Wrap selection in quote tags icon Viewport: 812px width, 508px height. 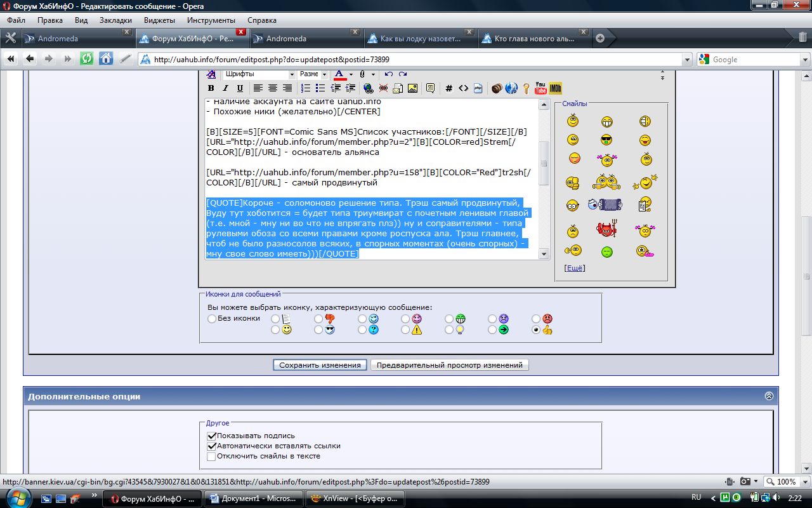(x=430, y=88)
